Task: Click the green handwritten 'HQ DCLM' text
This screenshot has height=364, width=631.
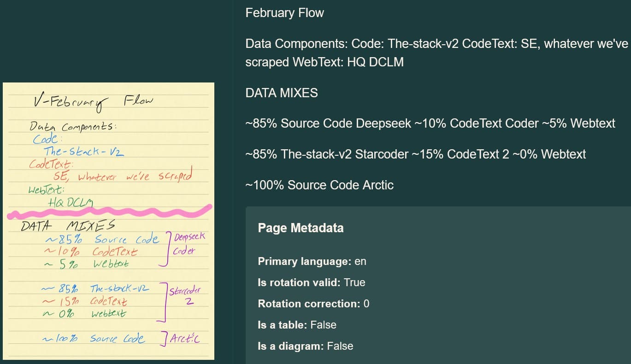Action: [x=70, y=202]
